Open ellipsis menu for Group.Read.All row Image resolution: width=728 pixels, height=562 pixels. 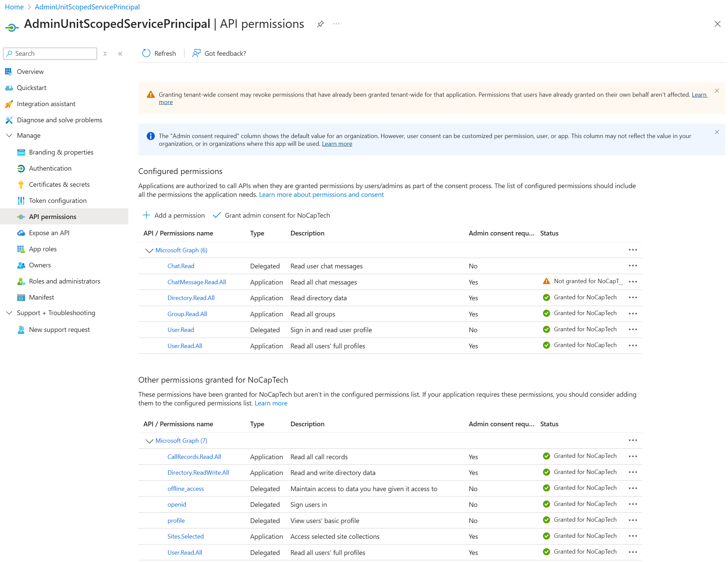pyautogui.click(x=633, y=314)
